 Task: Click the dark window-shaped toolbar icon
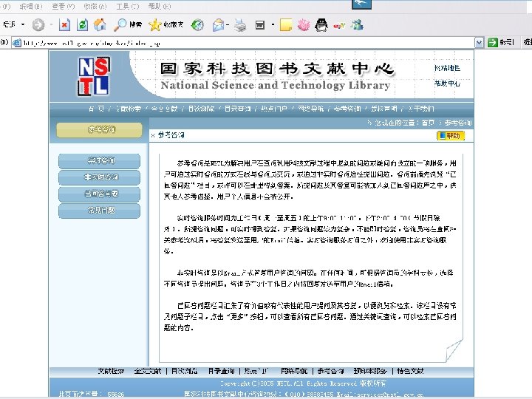click(260, 25)
